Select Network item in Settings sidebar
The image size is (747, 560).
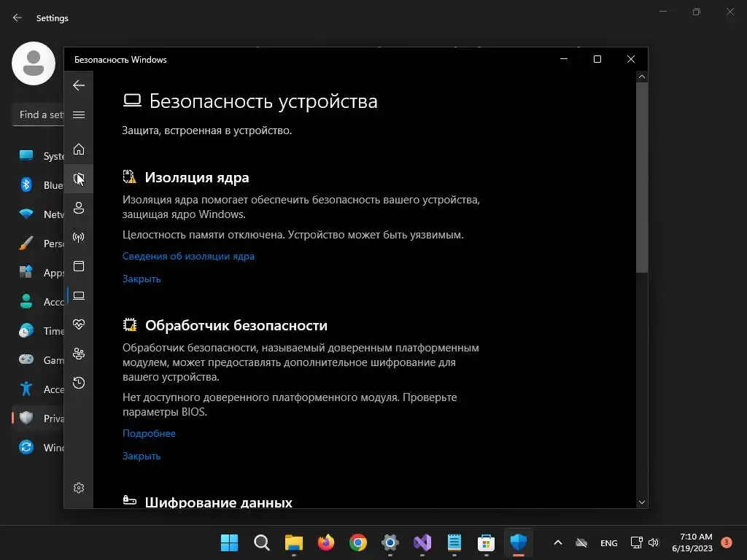click(38, 214)
